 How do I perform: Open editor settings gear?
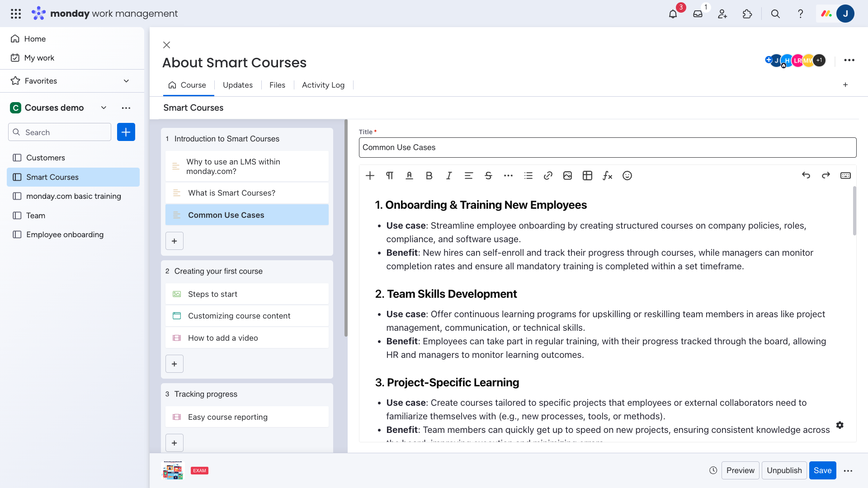coord(840,425)
